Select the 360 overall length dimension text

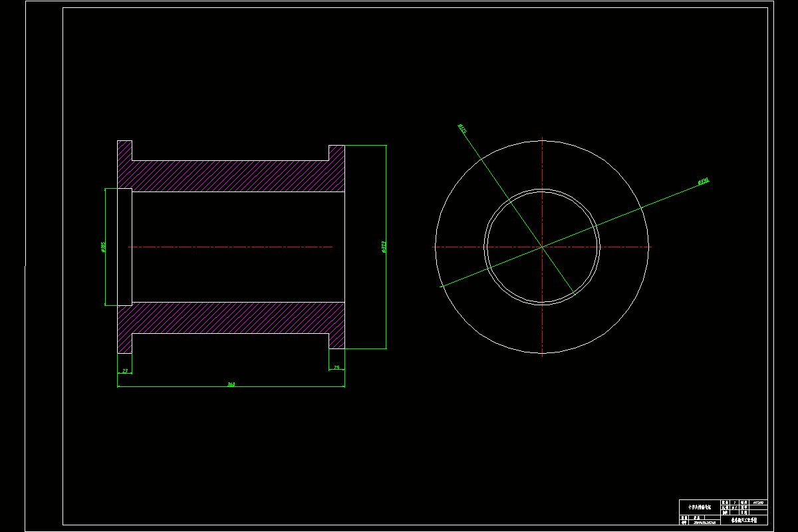pyautogui.click(x=231, y=384)
